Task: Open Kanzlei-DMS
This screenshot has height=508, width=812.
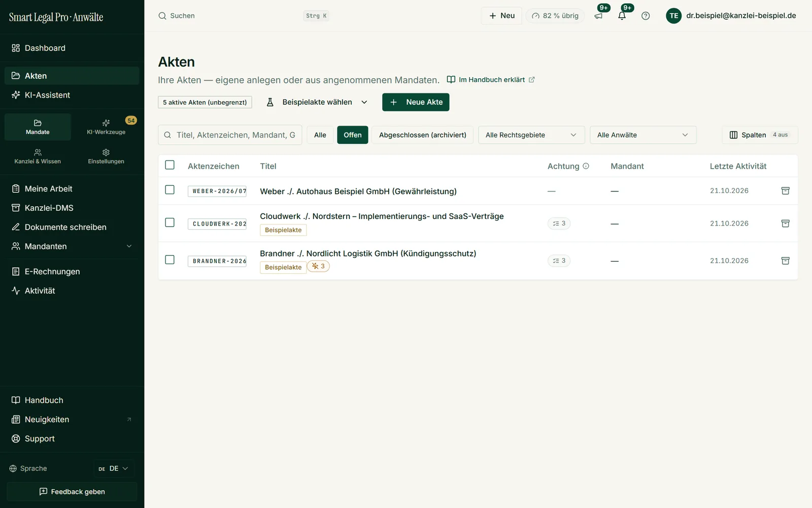Action: tap(72, 208)
